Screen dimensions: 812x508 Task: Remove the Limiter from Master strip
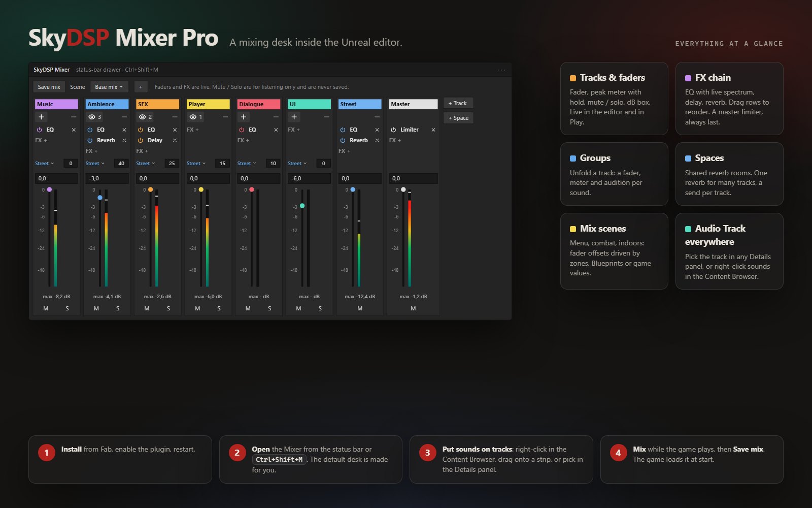click(x=433, y=130)
